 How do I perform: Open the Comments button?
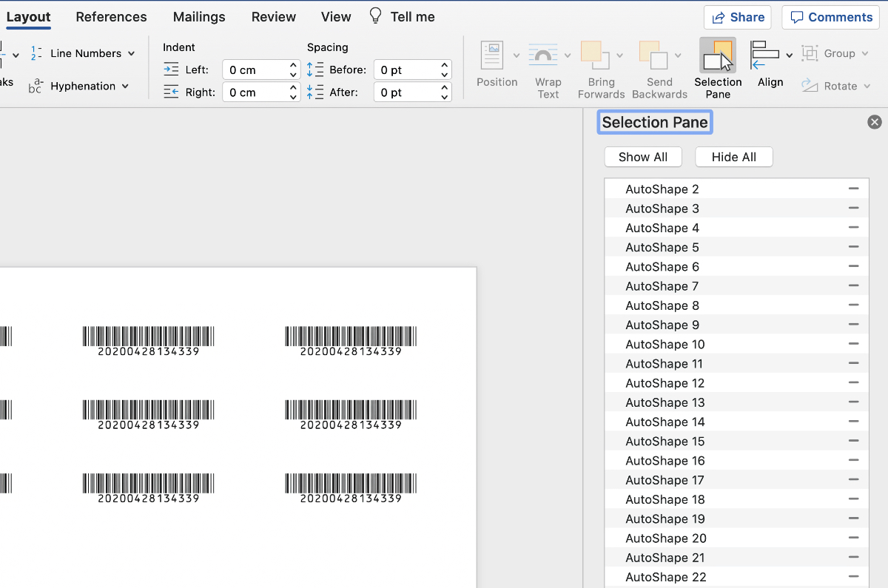[832, 17]
